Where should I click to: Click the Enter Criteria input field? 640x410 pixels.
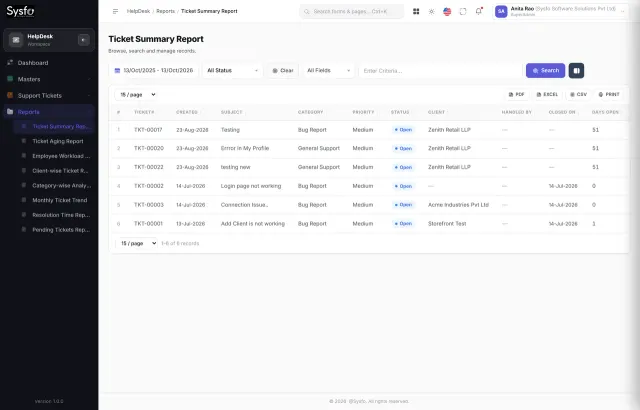pos(440,71)
